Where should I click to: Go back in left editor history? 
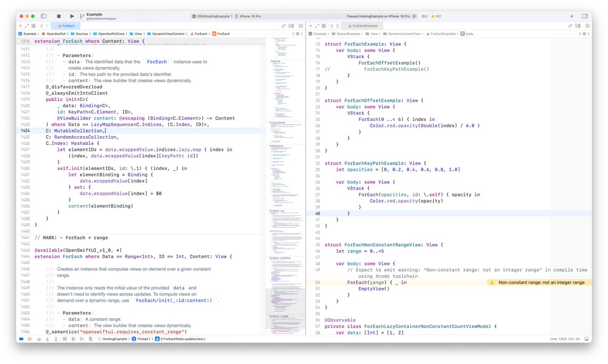coord(42,25)
